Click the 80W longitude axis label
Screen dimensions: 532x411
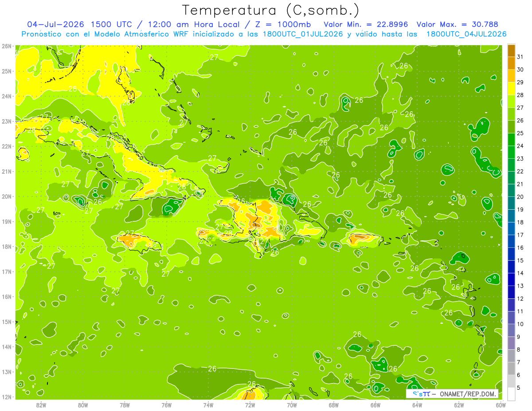click(x=83, y=405)
